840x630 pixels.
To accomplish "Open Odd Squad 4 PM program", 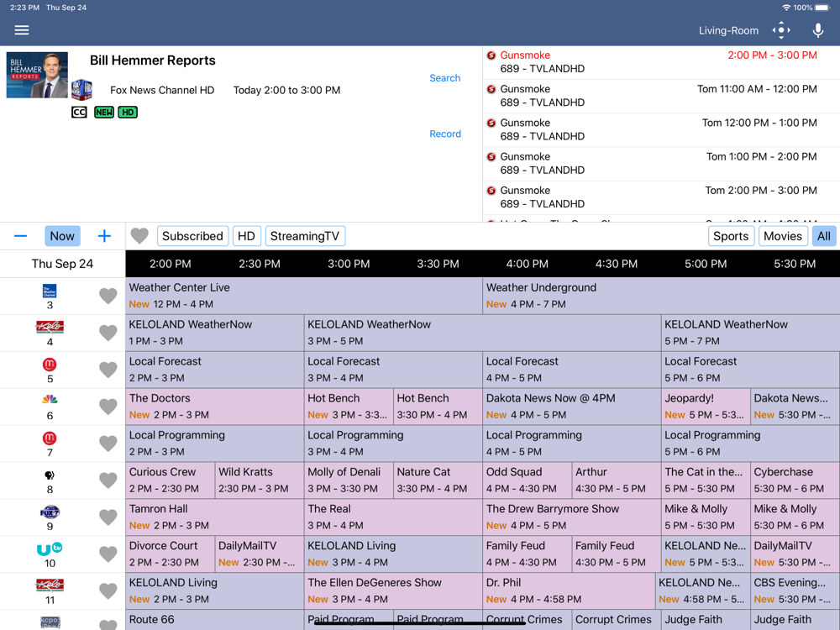I will click(528, 480).
